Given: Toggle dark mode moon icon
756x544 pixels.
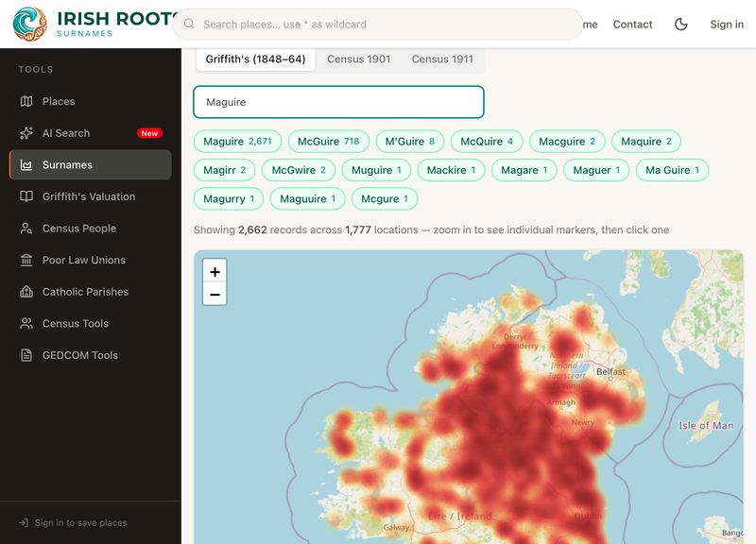Looking at the screenshot, I should point(680,25).
